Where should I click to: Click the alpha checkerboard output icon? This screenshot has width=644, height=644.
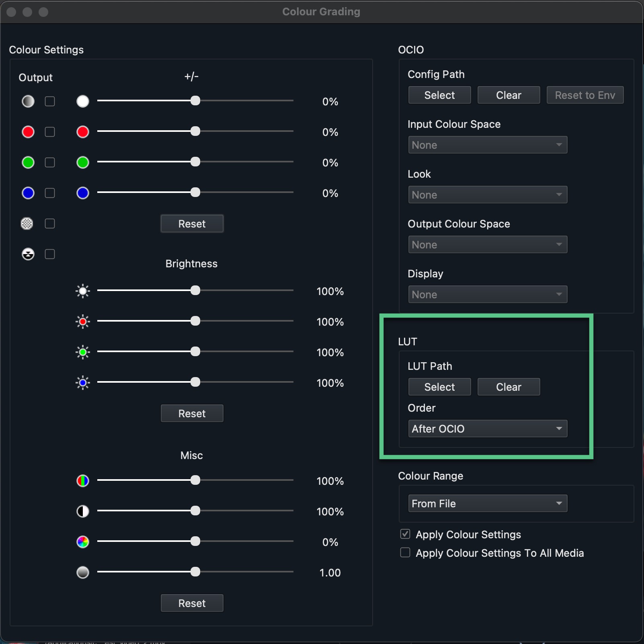coord(27,224)
